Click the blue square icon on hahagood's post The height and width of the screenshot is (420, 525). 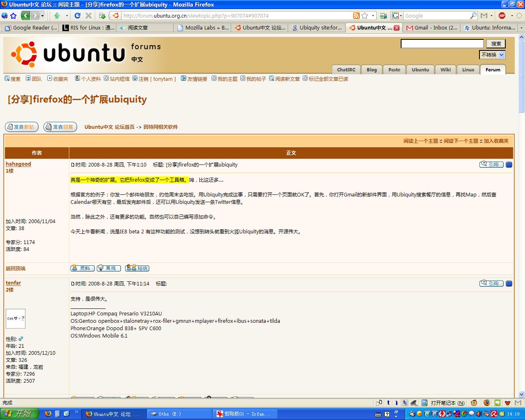click(509, 164)
